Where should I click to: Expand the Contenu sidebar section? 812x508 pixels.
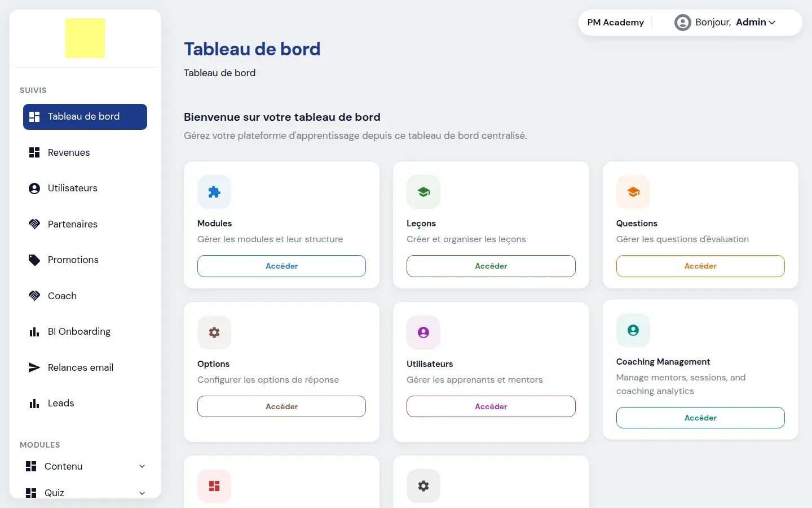[x=85, y=466]
